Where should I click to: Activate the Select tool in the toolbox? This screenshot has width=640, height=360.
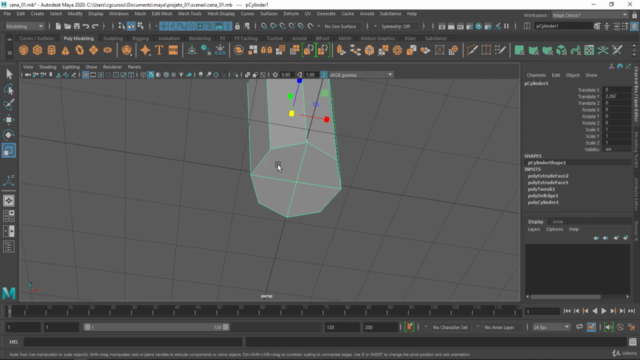point(9,74)
